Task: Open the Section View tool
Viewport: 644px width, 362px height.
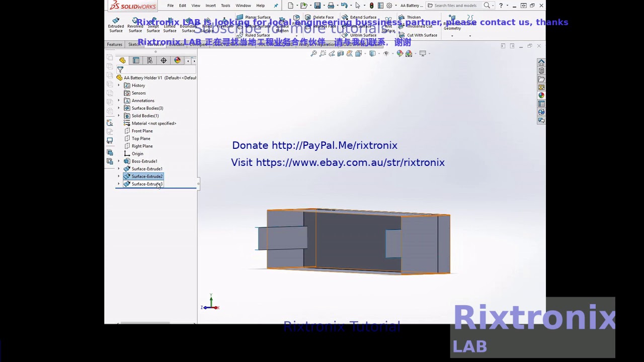Action: coord(341,53)
